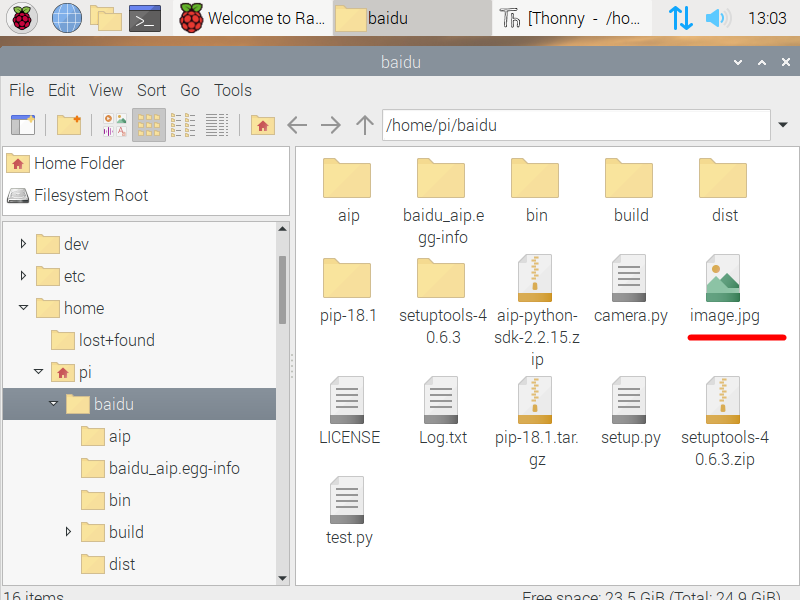The height and width of the screenshot is (600, 800).
Task: Select the build folder in file view
Action: [630, 191]
